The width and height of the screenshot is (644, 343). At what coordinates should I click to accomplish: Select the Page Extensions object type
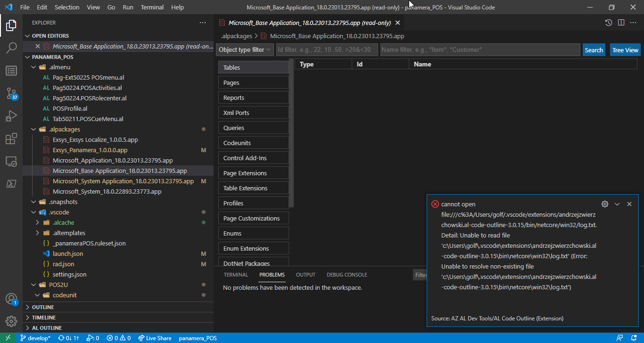click(x=254, y=173)
